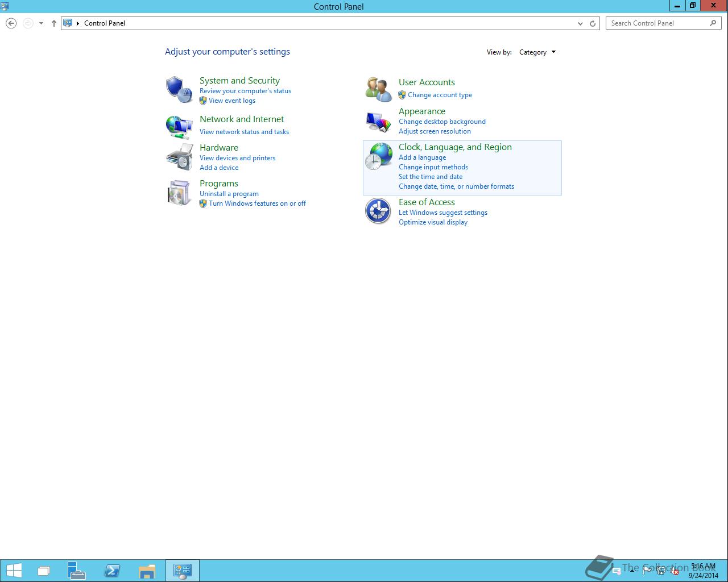The width and height of the screenshot is (728, 582).
Task: Click the Forward arrow button
Action: 28,23
